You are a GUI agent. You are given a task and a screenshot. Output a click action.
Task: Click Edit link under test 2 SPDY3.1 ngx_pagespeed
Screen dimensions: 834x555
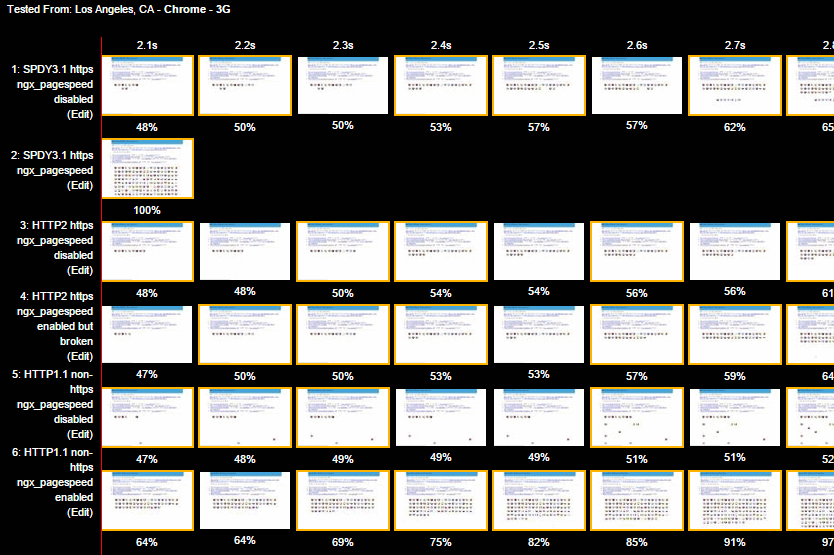click(x=79, y=186)
